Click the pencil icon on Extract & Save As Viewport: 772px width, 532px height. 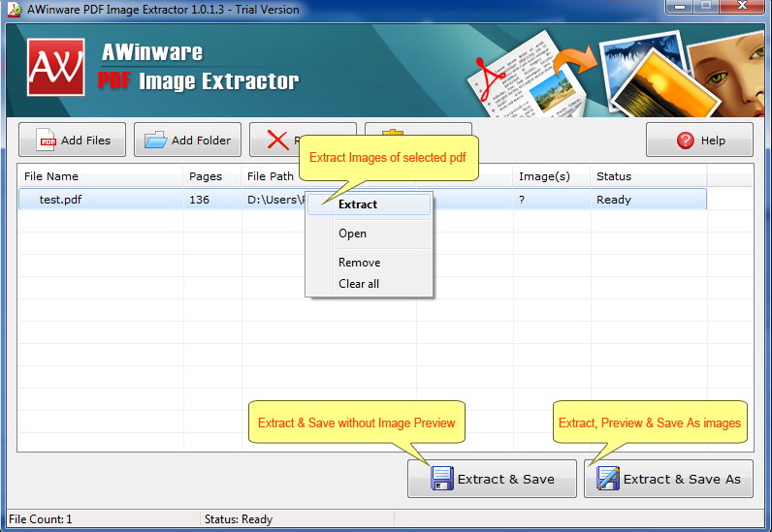[607, 479]
